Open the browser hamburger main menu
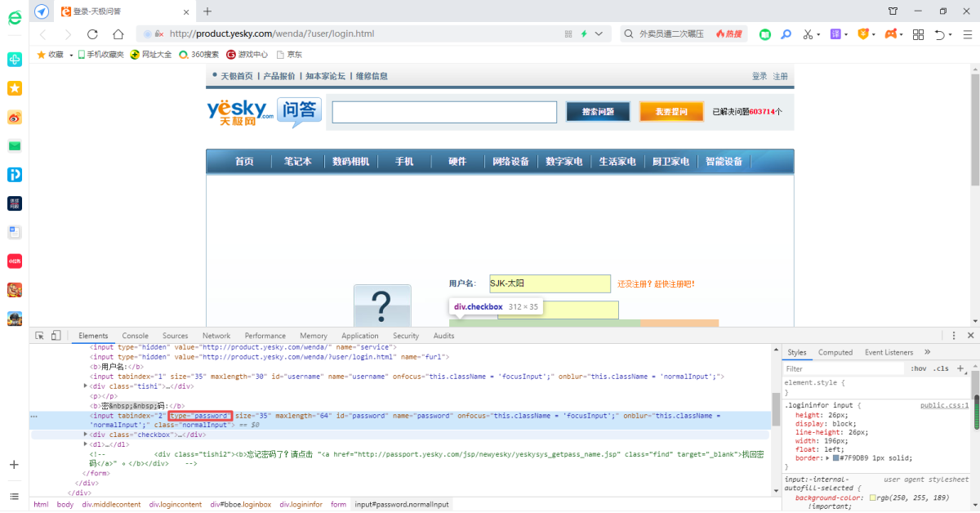This screenshot has width=980, height=513. (x=967, y=34)
